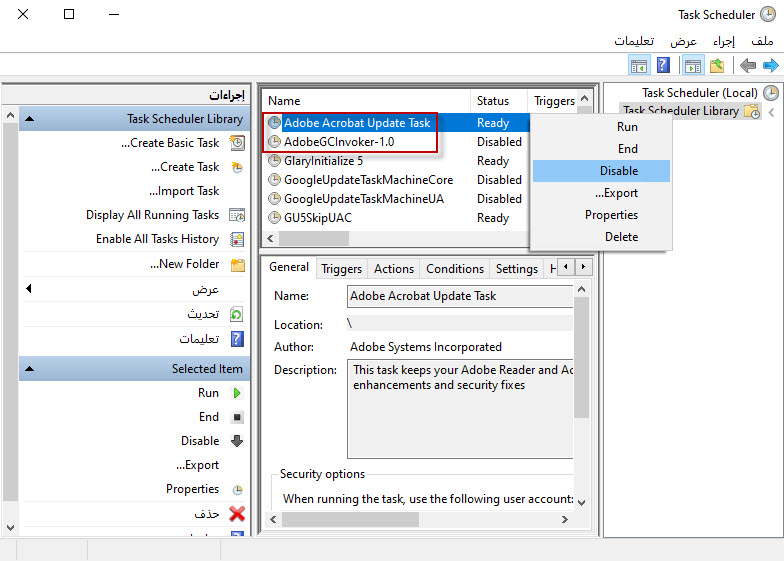Switch to the Triggers tab
784x561 pixels.
click(x=342, y=269)
